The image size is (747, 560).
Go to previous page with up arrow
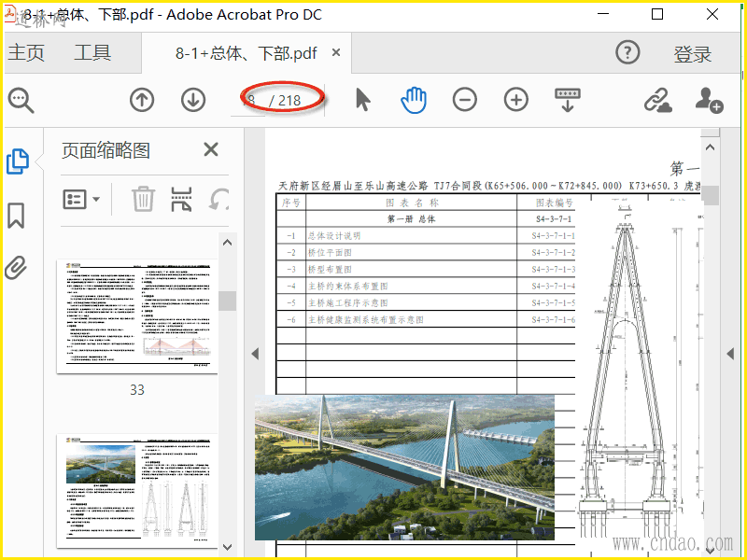point(142,100)
